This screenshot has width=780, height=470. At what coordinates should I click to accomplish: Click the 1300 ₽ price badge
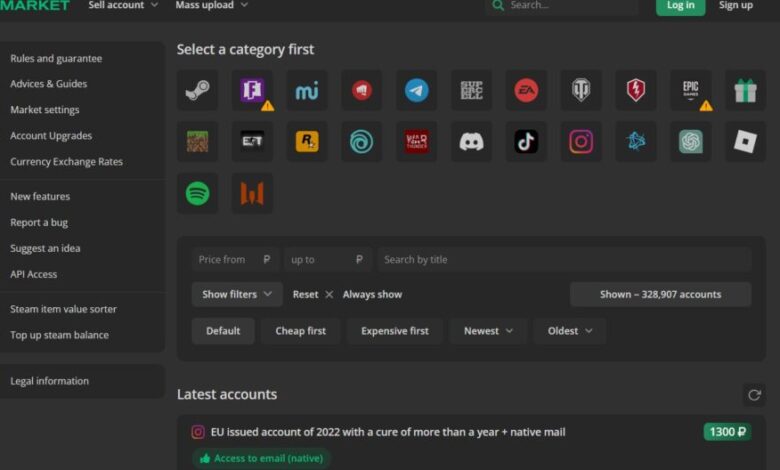coord(727,432)
